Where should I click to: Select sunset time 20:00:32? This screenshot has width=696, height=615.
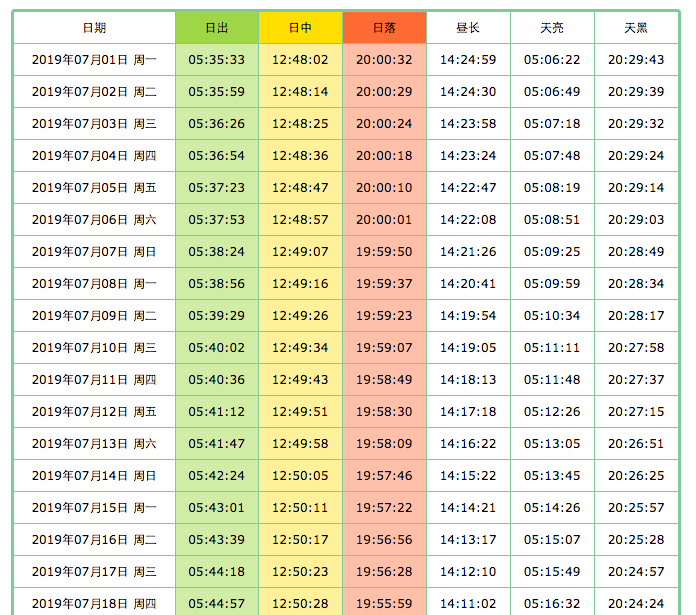coord(384,59)
